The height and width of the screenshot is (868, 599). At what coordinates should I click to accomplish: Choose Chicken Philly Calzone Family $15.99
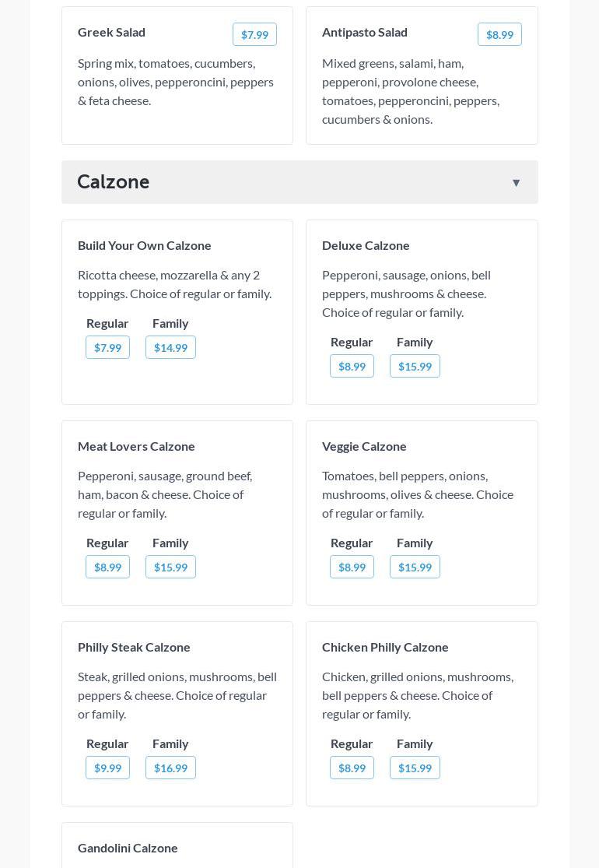415,768
